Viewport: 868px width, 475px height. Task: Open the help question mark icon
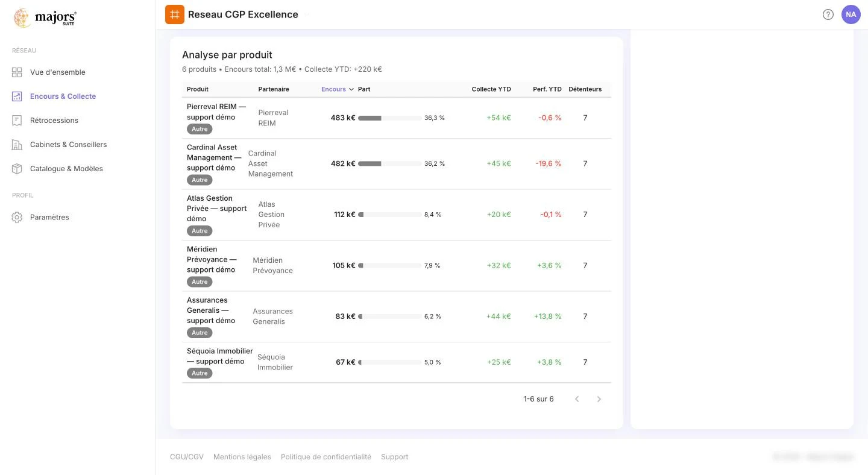pos(828,14)
